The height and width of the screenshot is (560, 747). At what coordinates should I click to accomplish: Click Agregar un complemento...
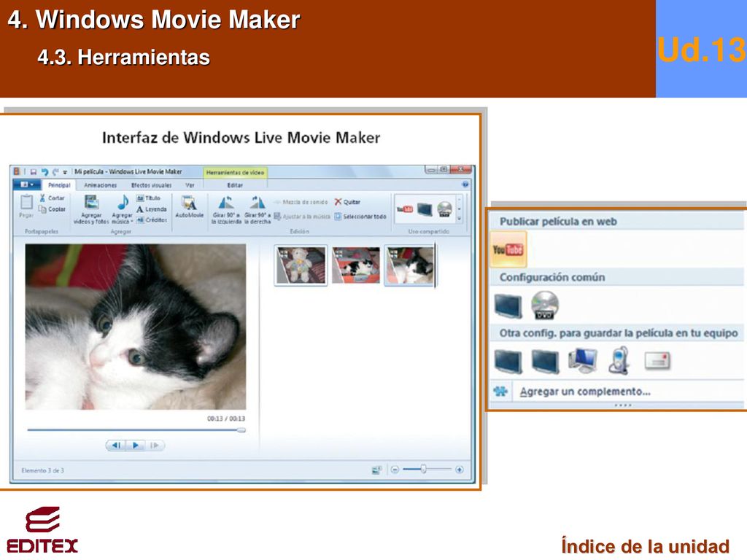[585, 392]
